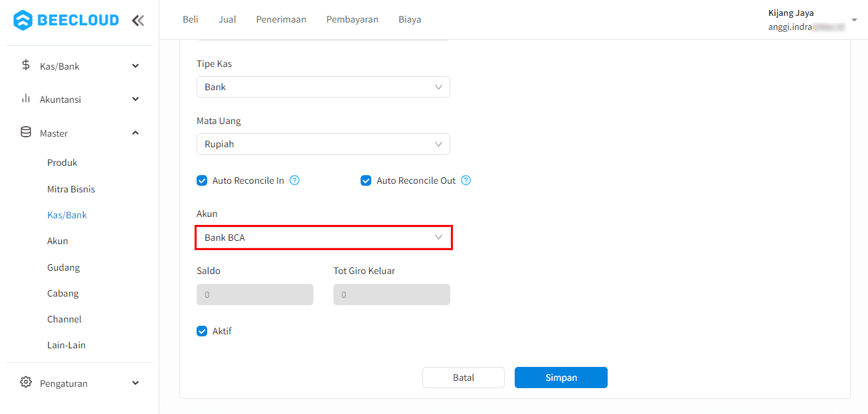This screenshot has height=414, width=868.
Task: Toggle the Aktif checkbox
Action: click(x=202, y=331)
